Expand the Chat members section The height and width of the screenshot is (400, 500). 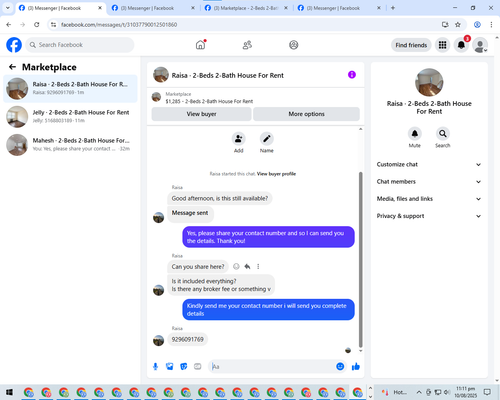pyautogui.click(x=429, y=182)
